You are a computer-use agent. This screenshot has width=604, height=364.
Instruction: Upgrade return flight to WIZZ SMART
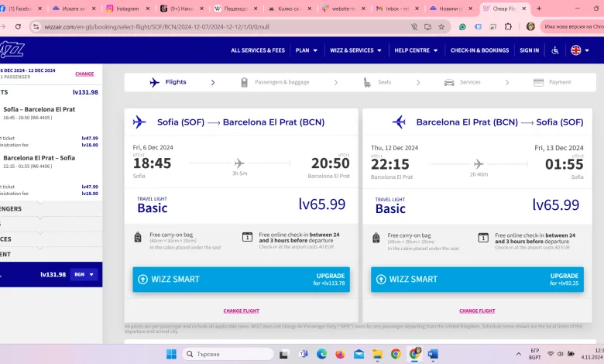(x=477, y=280)
